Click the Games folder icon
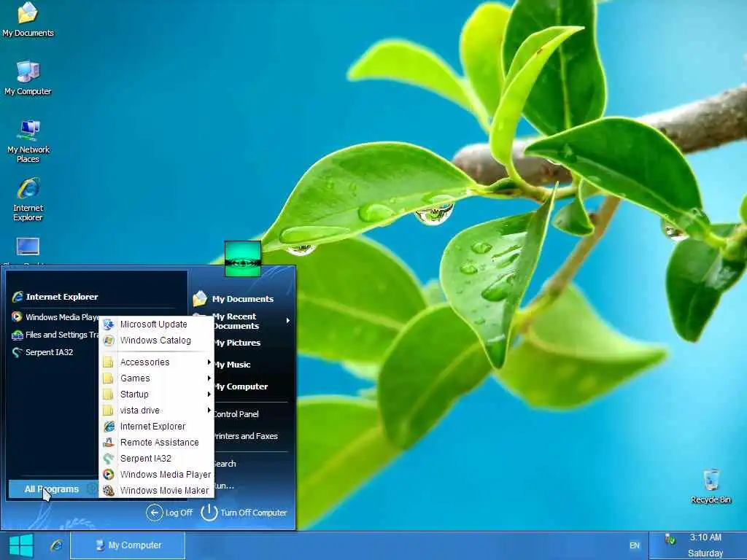The height and width of the screenshot is (560, 747). (x=108, y=378)
